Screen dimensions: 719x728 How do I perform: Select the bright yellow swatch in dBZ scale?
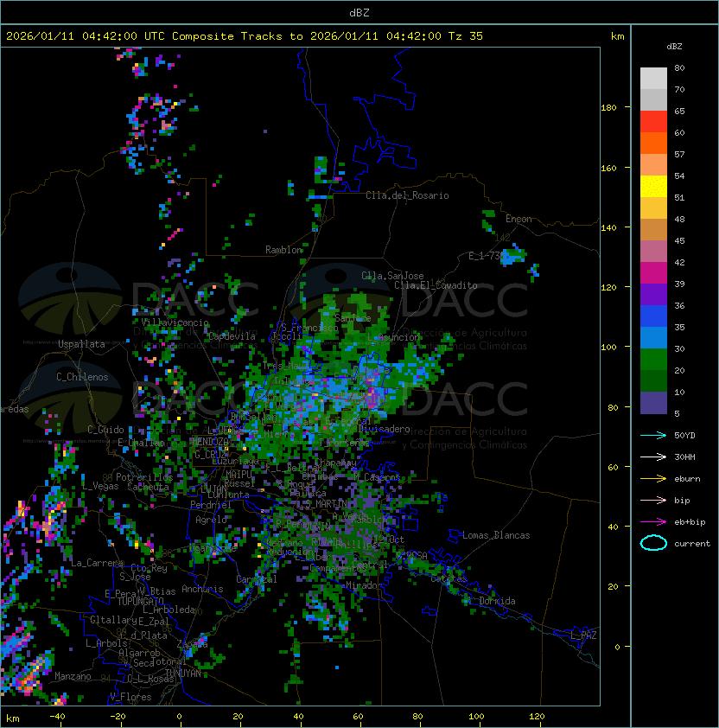click(x=653, y=187)
